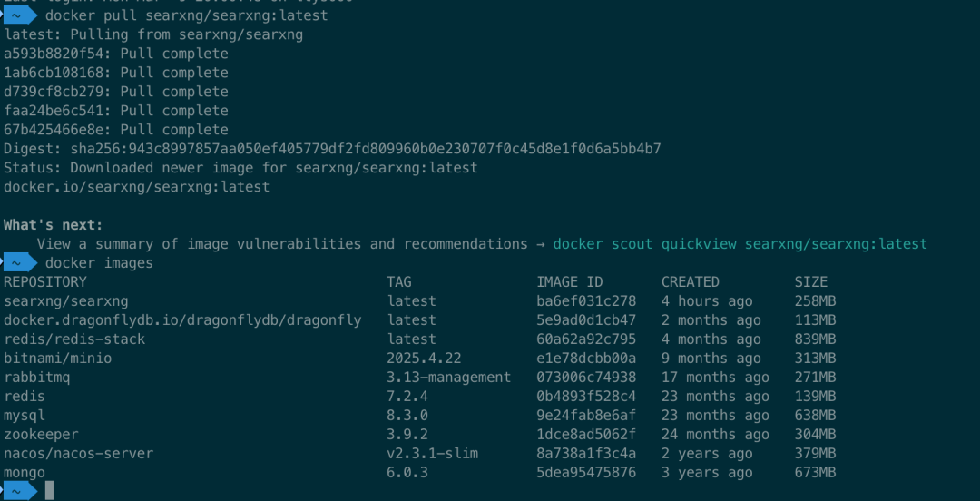Click the 'docker.io/searxng/searxng:latest' line

[137, 187]
